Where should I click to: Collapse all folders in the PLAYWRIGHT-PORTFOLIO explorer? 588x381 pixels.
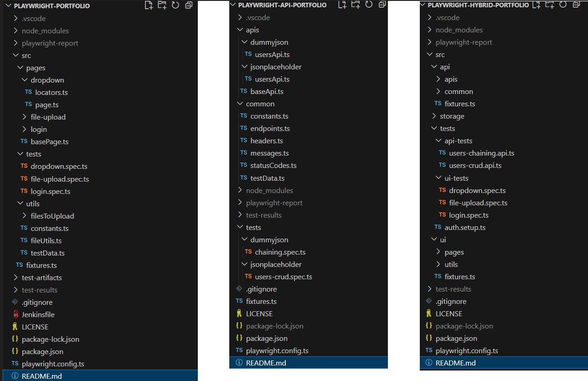[189, 5]
